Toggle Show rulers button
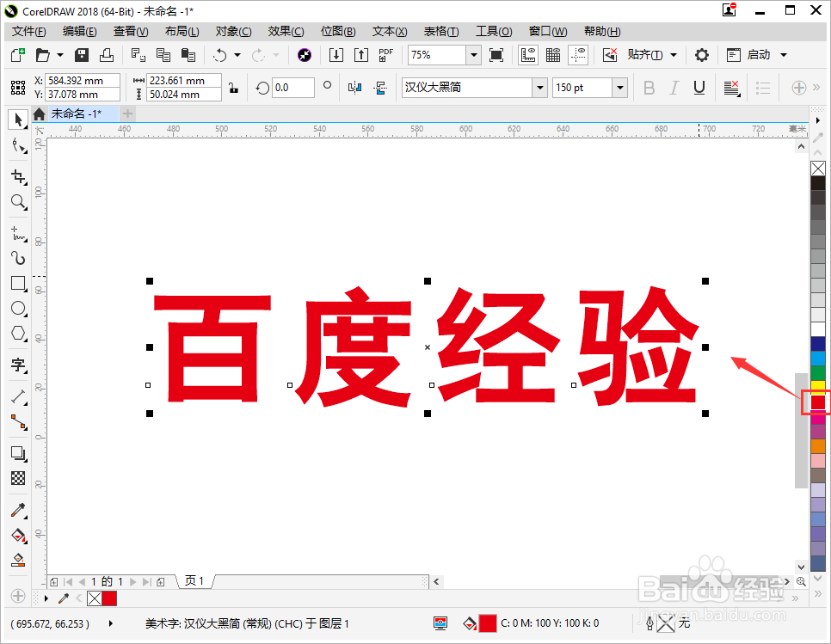The width and height of the screenshot is (831, 644). coord(528,54)
